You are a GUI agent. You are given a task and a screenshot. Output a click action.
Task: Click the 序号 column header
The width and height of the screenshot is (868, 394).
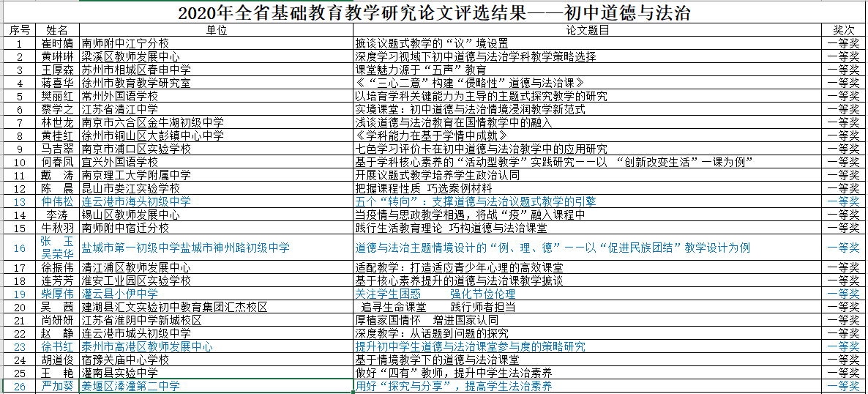(x=20, y=31)
